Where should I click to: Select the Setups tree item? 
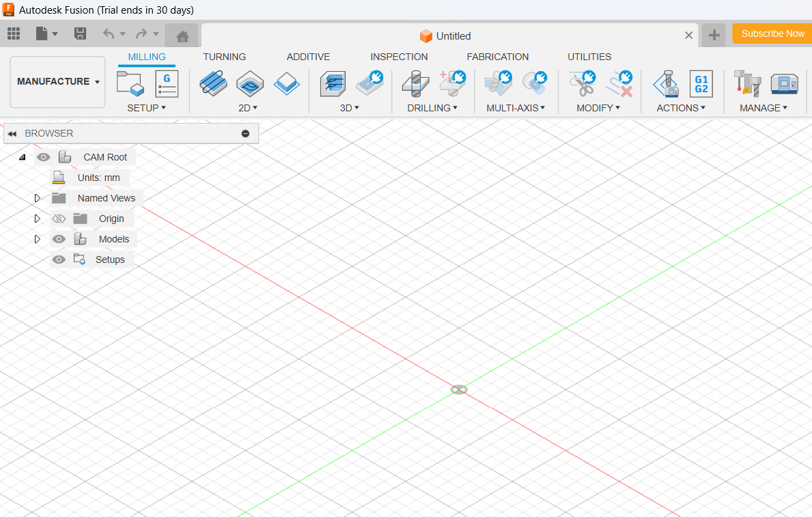click(x=110, y=260)
